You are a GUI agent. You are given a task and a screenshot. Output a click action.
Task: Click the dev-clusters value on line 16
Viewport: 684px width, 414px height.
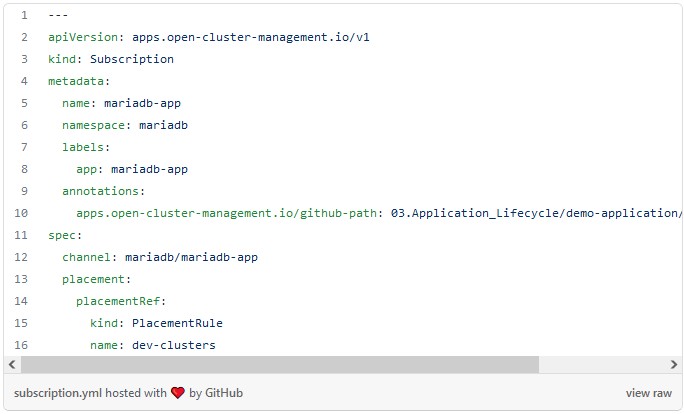tap(174, 345)
